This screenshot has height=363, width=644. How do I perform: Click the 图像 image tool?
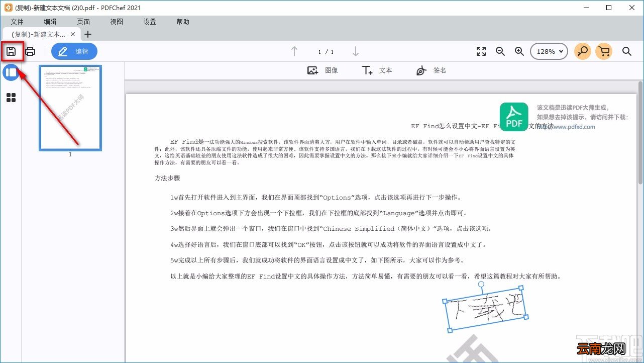tap(323, 70)
